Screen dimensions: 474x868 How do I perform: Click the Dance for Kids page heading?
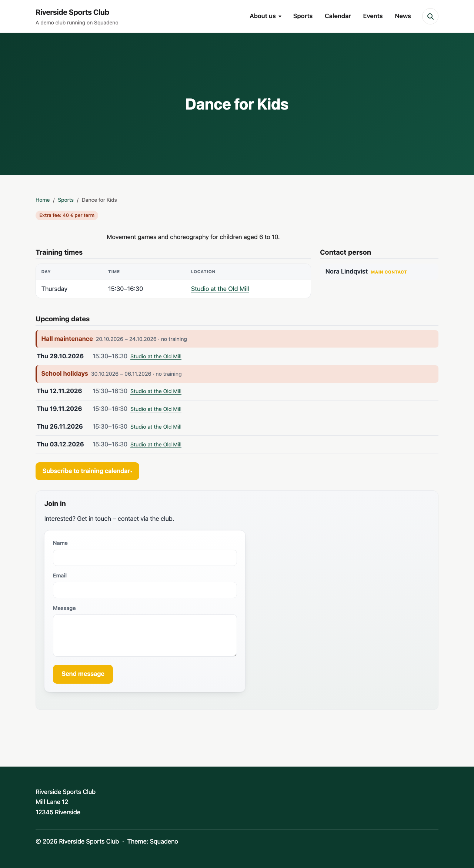[237, 104]
